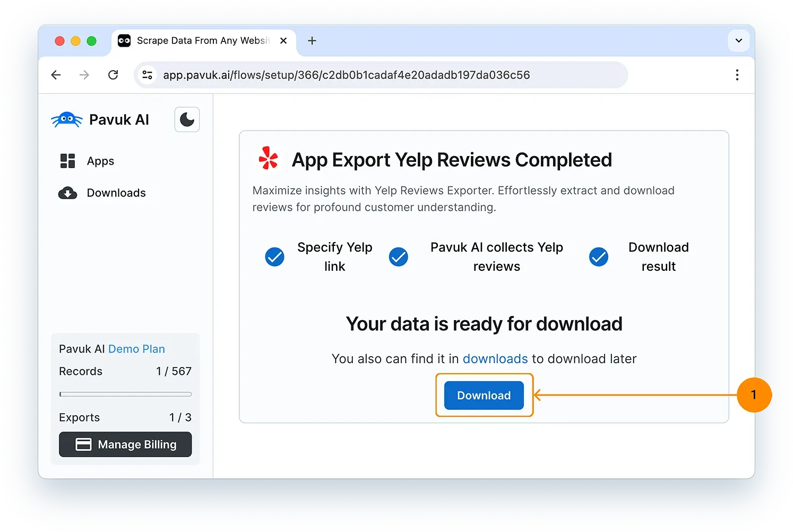The image size is (793, 532).
Task: Reload the page with the refresh icon
Action: 113,75
